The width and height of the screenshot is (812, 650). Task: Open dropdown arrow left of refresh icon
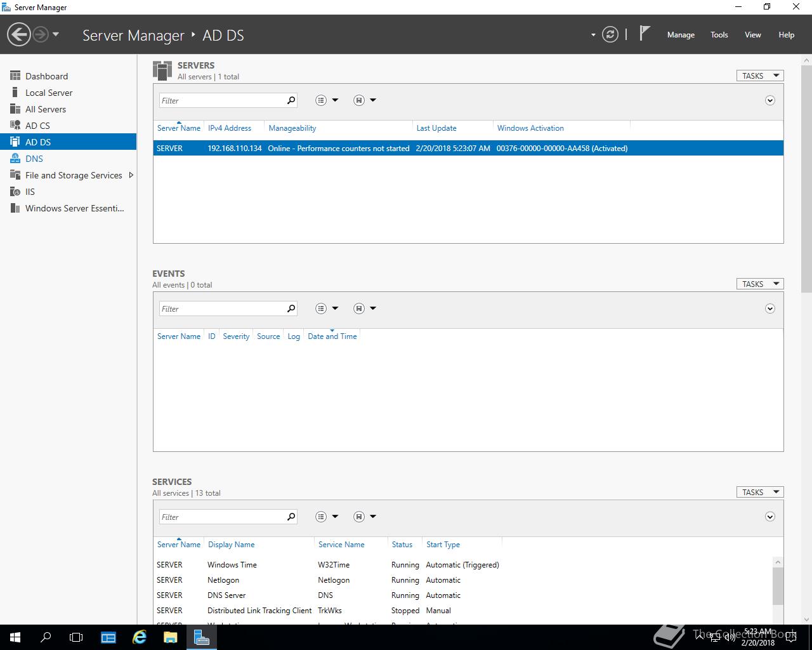[x=593, y=35]
